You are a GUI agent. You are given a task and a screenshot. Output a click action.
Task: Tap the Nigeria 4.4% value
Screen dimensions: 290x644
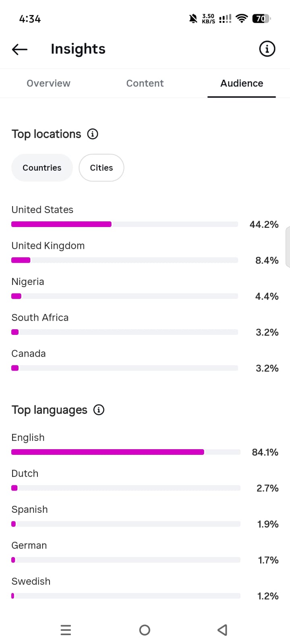pyautogui.click(x=267, y=297)
